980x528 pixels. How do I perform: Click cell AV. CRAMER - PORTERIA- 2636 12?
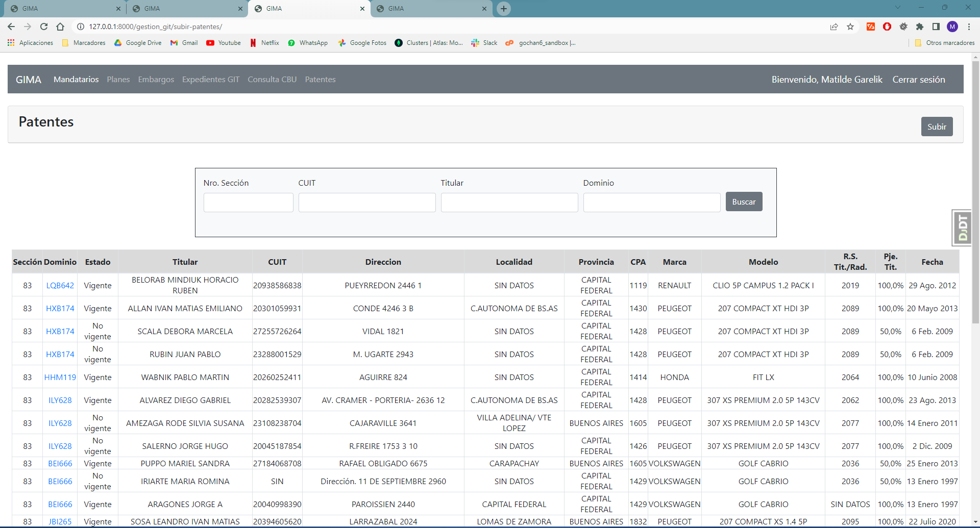point(383,400)
